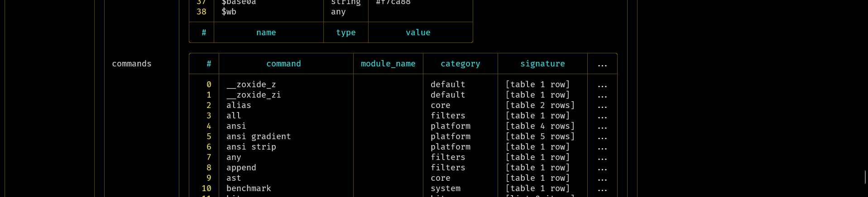This screenshot has width=868, height=197.
Task: Click the 'any' type of $wb
Action: click(x=338, y=12)
